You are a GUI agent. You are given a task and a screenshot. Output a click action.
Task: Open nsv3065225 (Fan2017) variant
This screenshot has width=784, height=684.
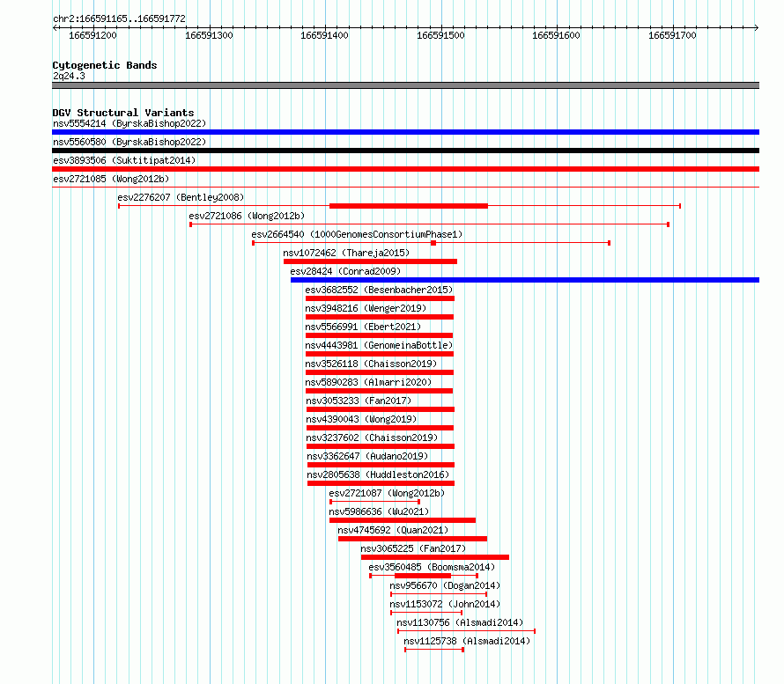click(413, 548)
